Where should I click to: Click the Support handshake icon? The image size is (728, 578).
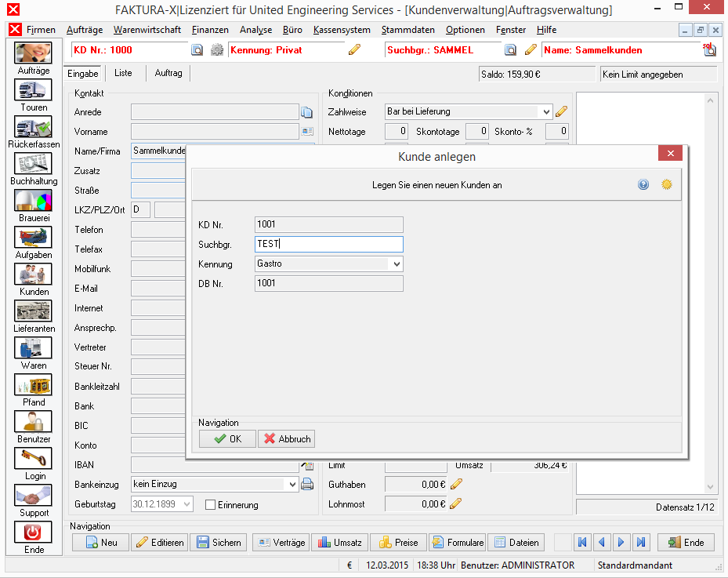pyautogui.click(x=33, y=496)
